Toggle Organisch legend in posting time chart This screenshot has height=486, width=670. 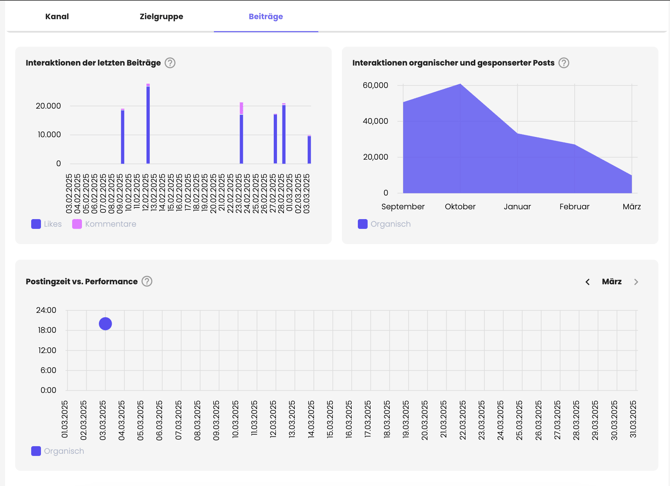click(x=58, y=451)
